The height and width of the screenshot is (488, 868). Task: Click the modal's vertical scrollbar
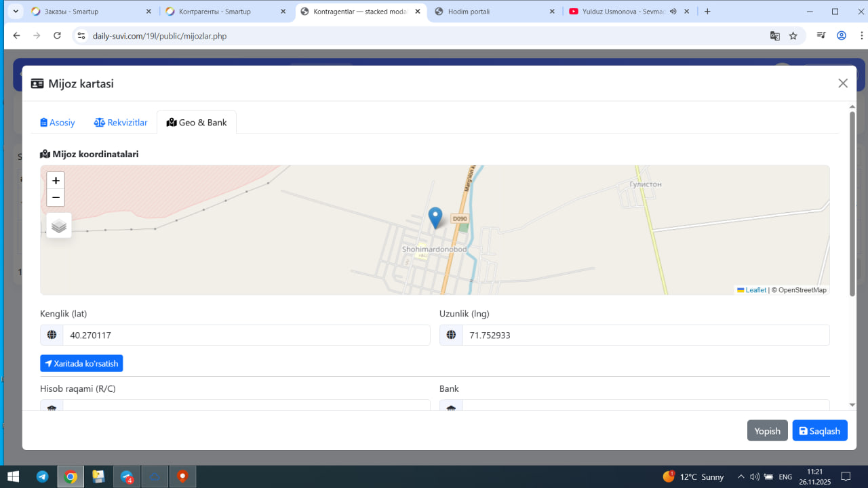(x=852, y=203)
